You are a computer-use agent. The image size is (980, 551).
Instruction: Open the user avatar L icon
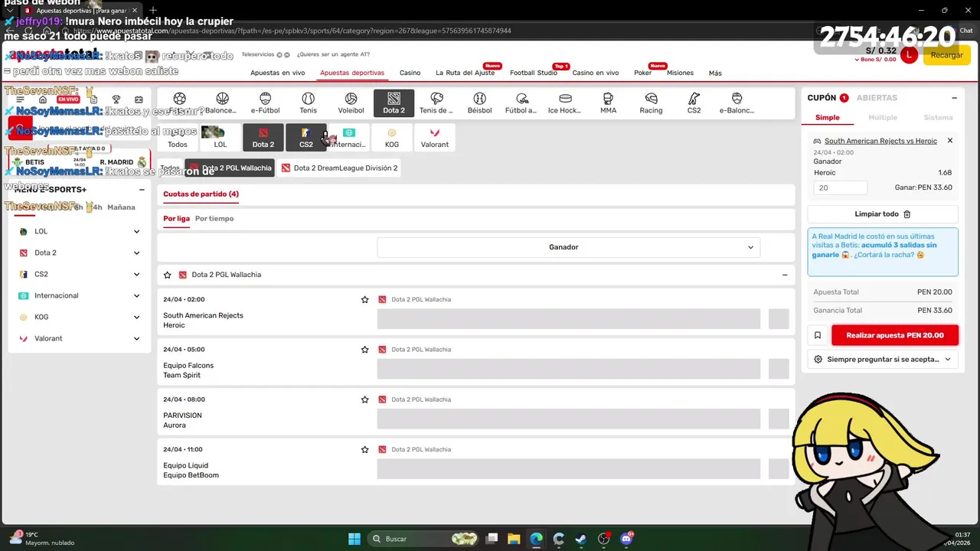pyautogui.click(x=909, y=54)
